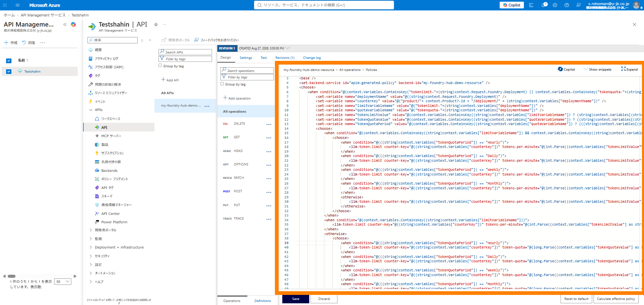Viewport: 644px width, 305px height.
Task: Open the page size 50 dropdown
Action: [x=63, y=281]
